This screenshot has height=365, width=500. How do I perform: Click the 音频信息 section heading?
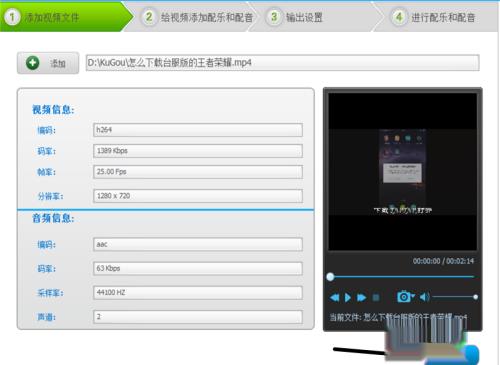tap(53, 218)
